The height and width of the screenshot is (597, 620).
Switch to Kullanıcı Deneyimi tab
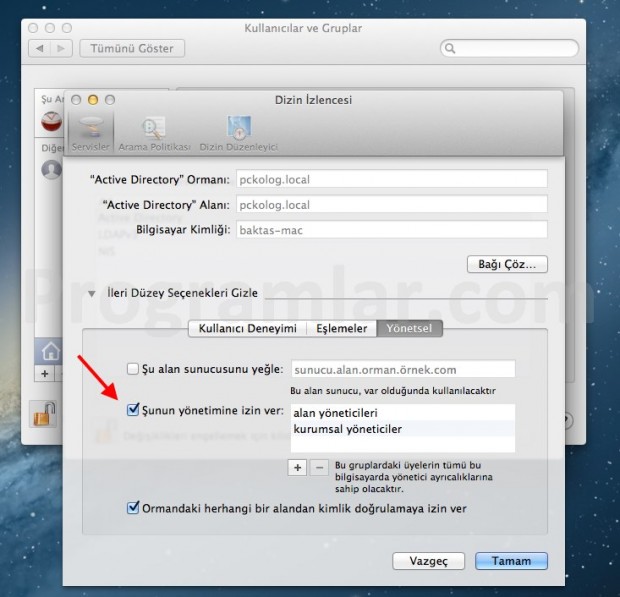(x=248, y=329)
